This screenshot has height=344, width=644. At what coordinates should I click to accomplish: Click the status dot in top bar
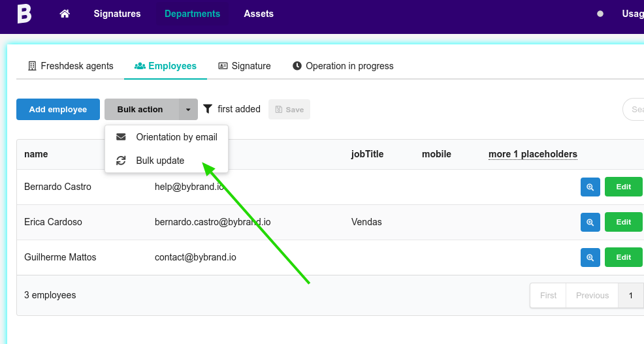tap(600, 14)
